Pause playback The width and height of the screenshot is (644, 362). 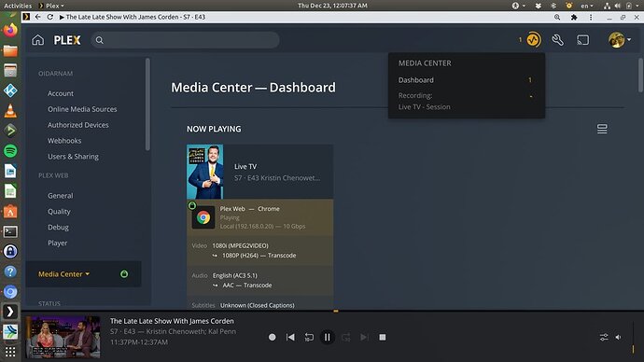tap(328, 337)
